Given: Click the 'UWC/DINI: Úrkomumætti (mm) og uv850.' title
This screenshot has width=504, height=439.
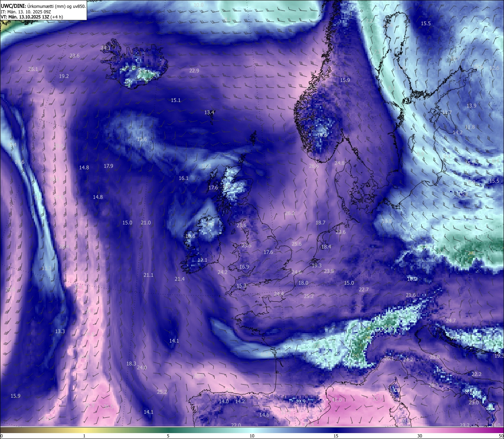Looking at the screenshot, I should coord(43,6).
